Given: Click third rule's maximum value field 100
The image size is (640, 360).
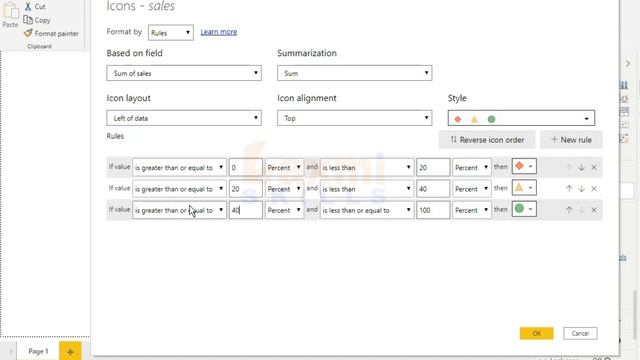Looking at the screenshot, I should (433, 210).
